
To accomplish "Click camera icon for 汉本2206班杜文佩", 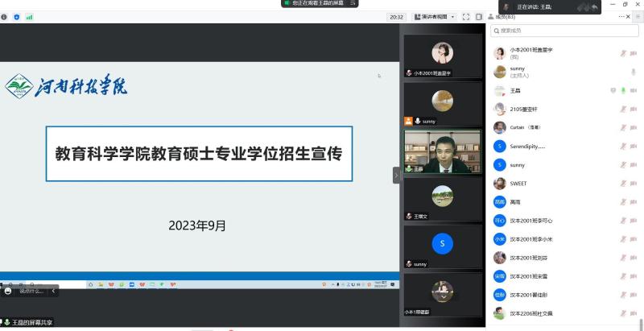I will pyautogui.click(x=634, y=313).
